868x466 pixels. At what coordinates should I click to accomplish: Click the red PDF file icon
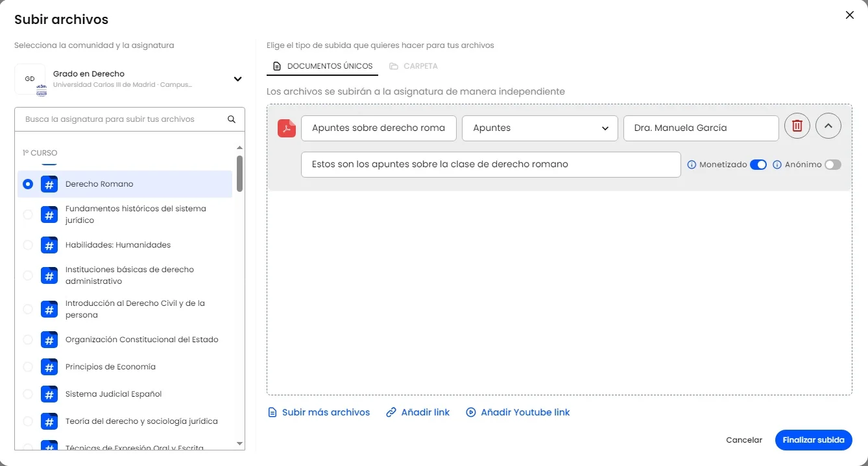point(287,128)
